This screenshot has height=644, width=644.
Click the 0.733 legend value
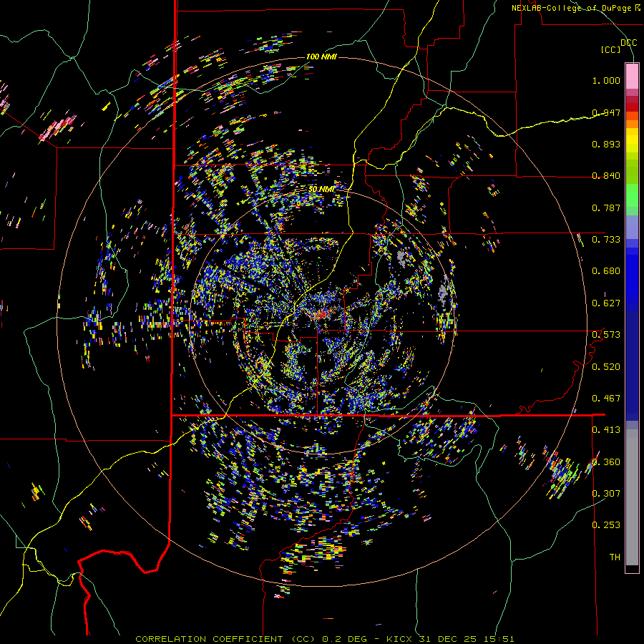(x=606, y=240)
